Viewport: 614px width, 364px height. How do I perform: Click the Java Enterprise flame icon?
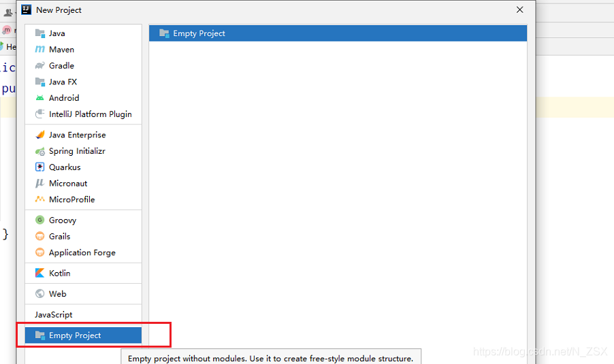coord(40,135)
